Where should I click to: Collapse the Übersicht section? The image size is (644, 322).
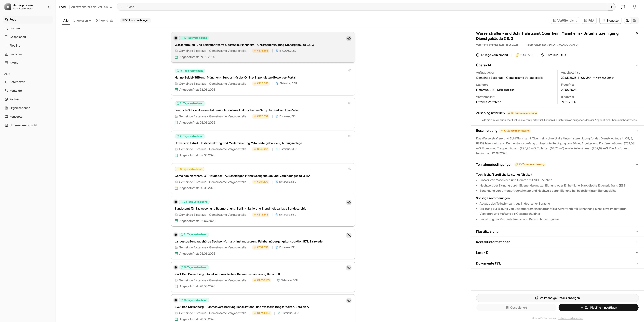click(637, 65)
